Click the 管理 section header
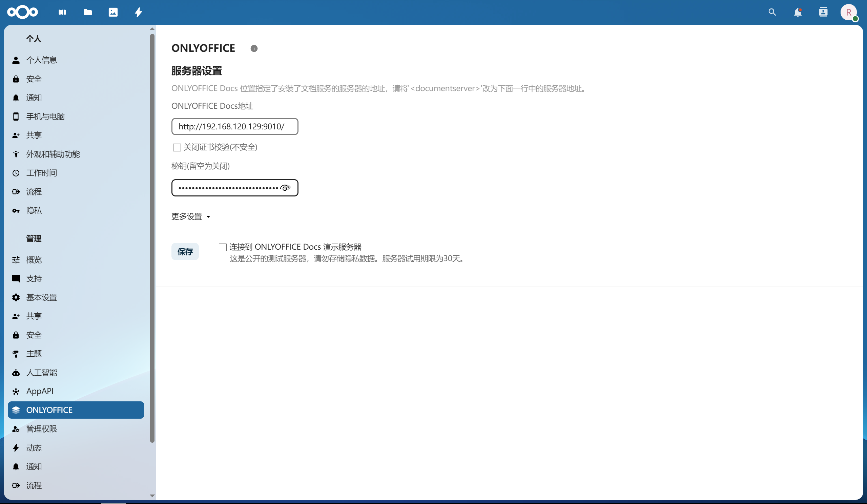 pyautogui.click(x=34, y=238)
